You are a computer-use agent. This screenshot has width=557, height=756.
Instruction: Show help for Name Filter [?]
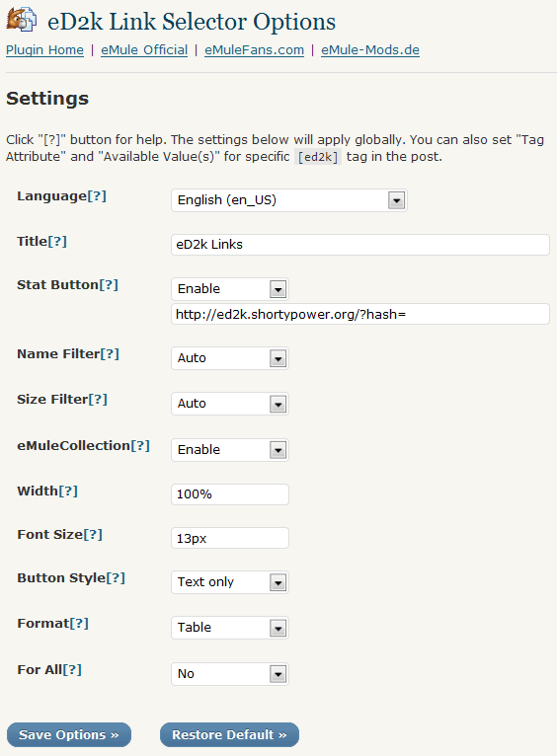click(x=110, y=354)
